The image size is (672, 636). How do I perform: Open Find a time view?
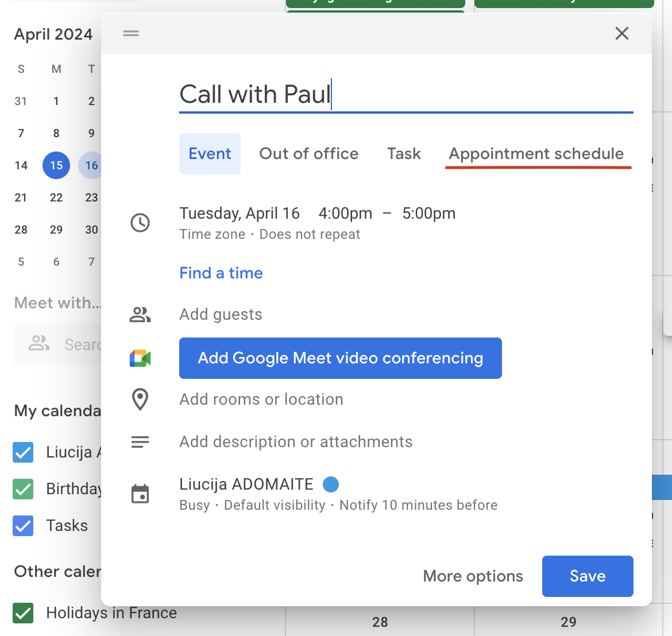221,273
